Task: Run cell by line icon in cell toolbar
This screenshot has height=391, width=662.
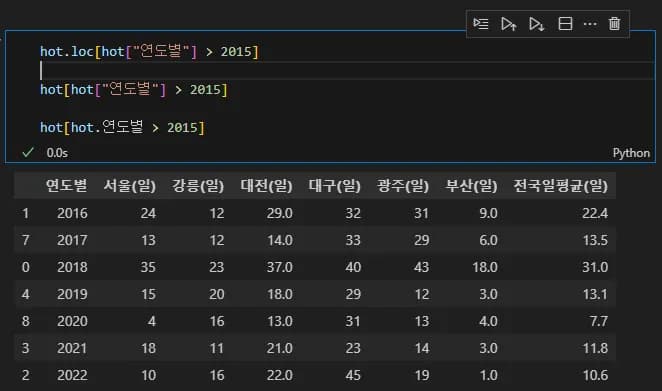Action: (481, 24)
